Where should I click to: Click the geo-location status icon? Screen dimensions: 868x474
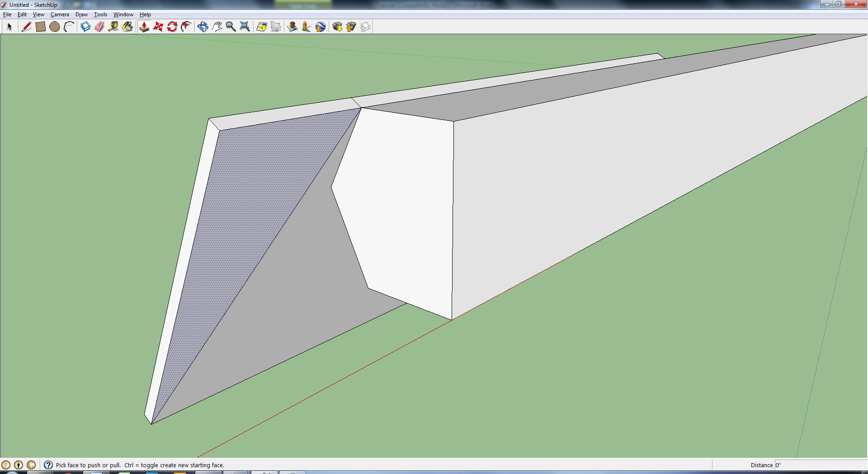6,465
